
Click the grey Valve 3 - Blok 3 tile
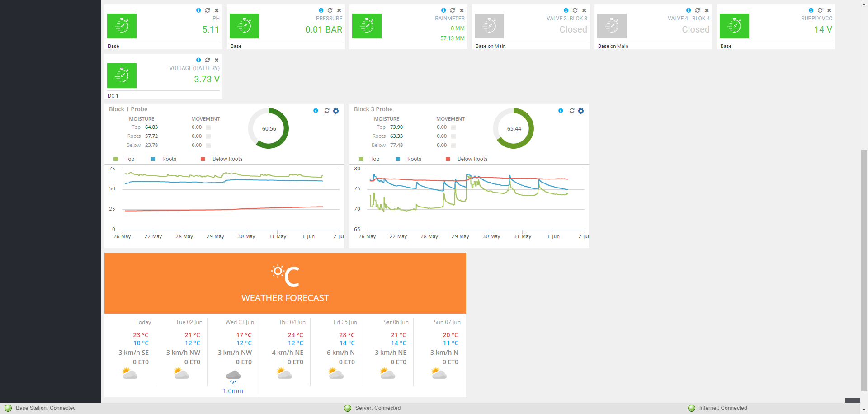[x=489, y=26]
